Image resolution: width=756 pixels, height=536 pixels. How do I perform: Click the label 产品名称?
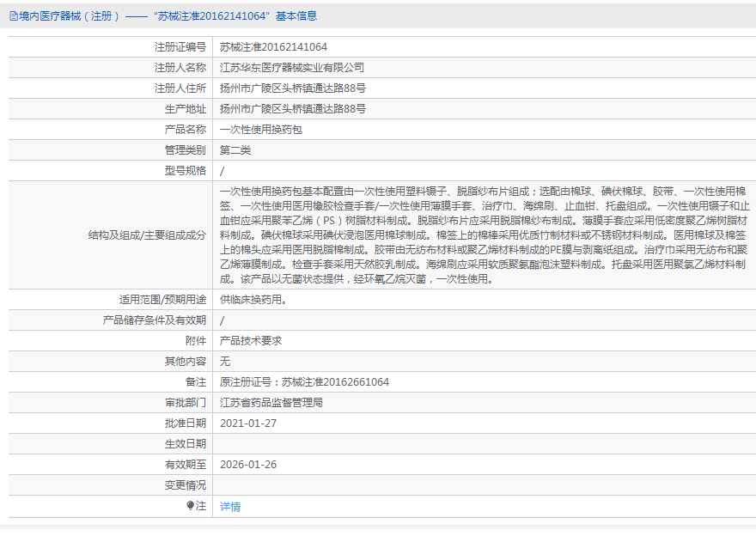(x=186, y=130)
